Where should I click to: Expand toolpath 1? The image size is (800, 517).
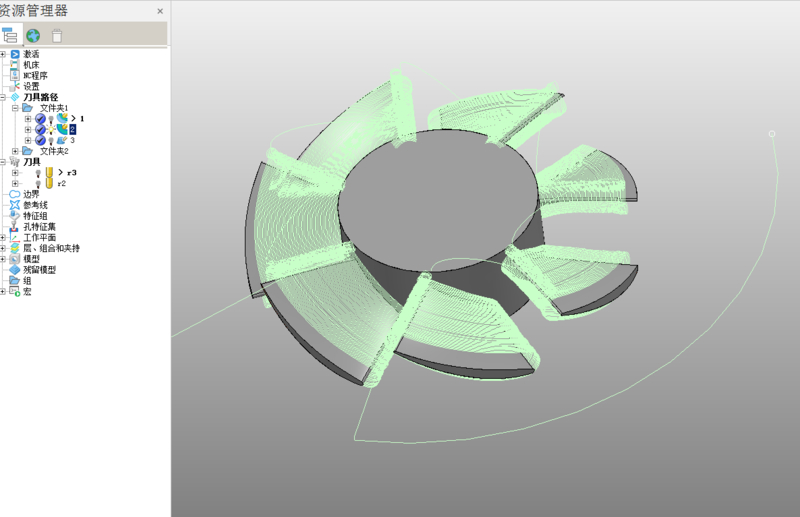28,119
